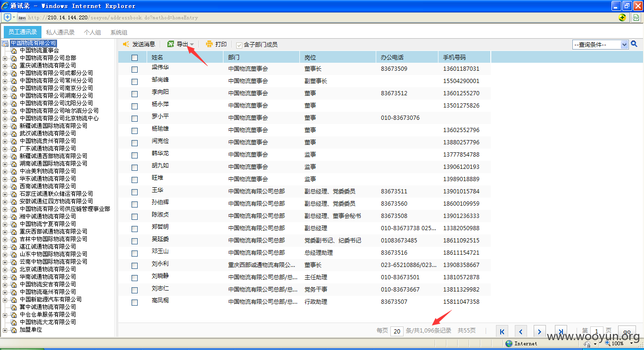Click the records-per-page input field

[397, 331]
